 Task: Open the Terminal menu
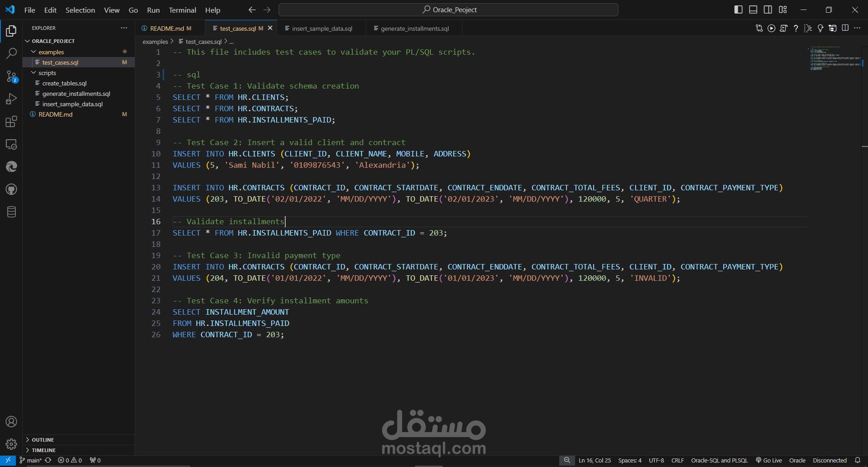(182, 9)
